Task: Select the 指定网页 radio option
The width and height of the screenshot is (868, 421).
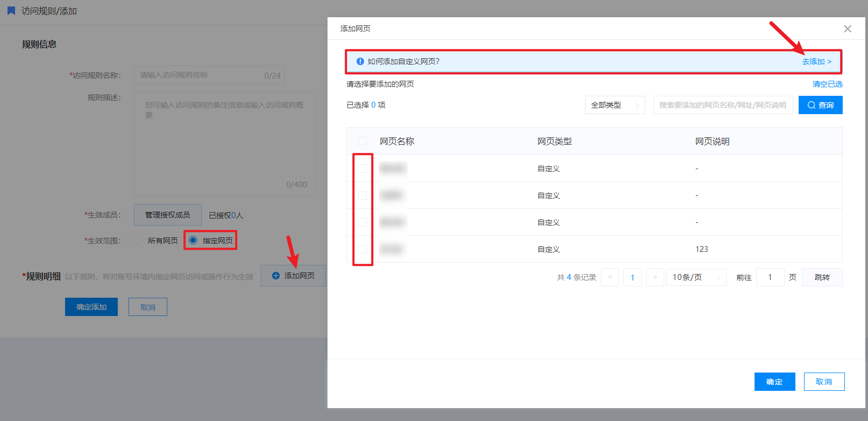Action: click(x=193, y=240)
